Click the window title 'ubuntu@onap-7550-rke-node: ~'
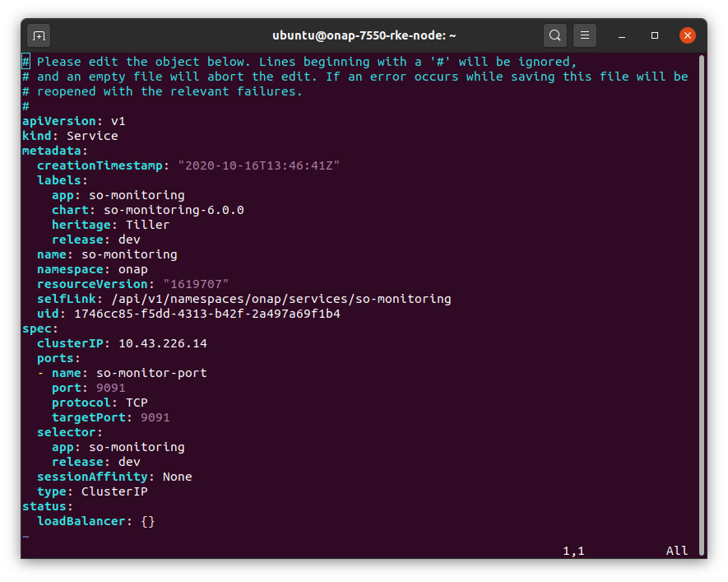The height and width of the screenshot is (582, 728). 364,35
